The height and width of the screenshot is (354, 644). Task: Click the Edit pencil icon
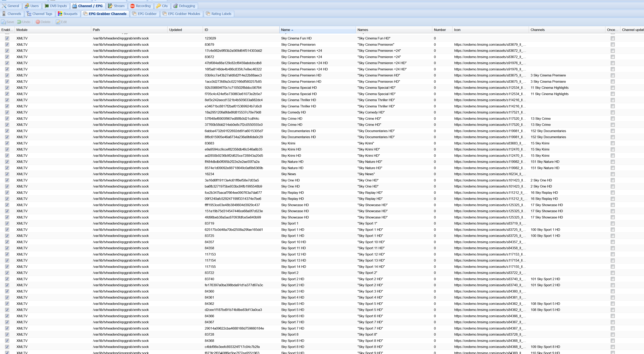pyautogui.click(x=58, y=22)
